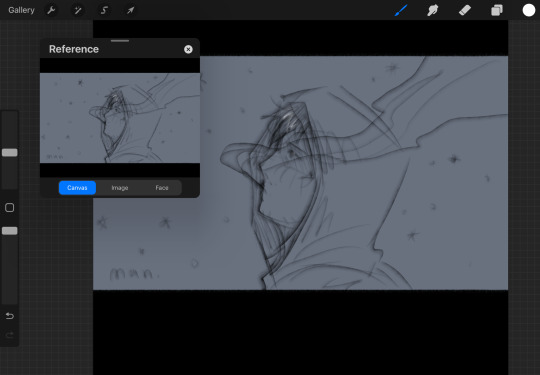Open the Layers panel icon
Screen dimensions: 540x375
click(x=497, y=10)
